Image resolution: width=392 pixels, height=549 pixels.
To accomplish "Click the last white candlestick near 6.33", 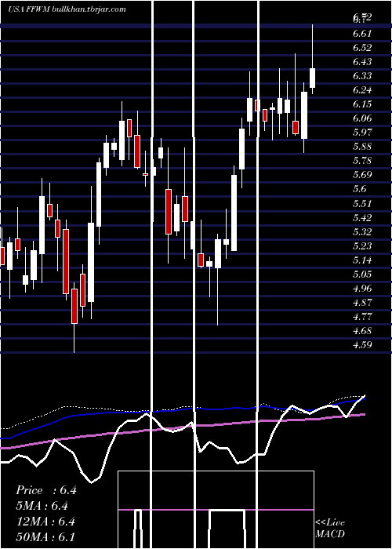I will (x=312, y=78).
